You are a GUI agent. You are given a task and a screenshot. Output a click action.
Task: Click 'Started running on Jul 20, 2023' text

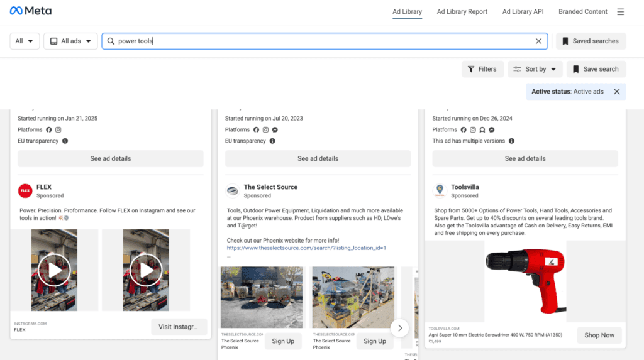pyautogui.click(x=264, y=118)
